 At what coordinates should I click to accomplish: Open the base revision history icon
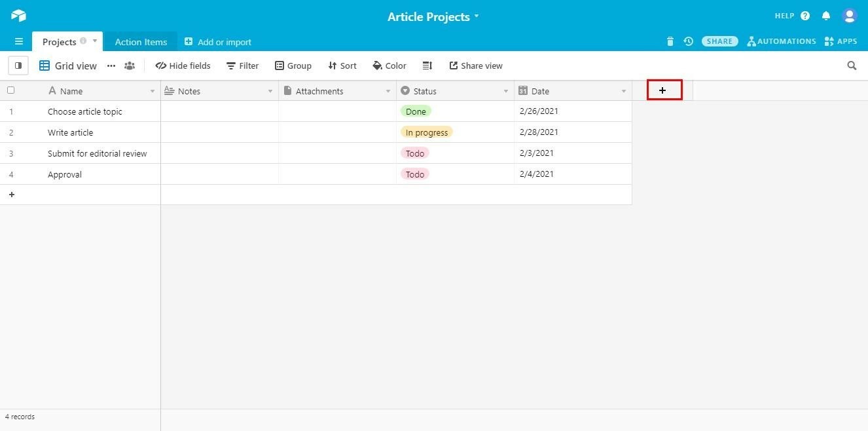688,41
